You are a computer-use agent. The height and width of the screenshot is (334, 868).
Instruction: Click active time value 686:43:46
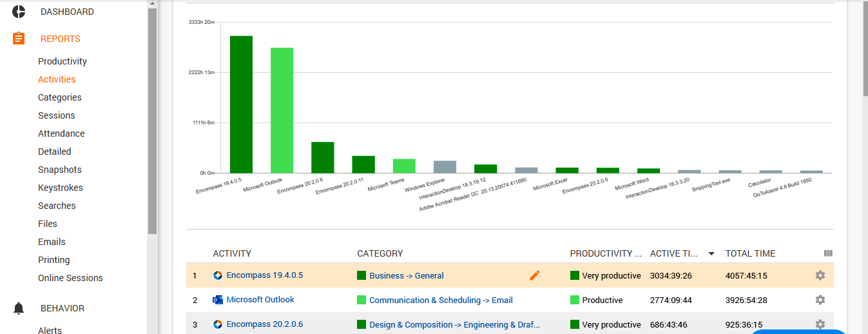coord(668,324)
